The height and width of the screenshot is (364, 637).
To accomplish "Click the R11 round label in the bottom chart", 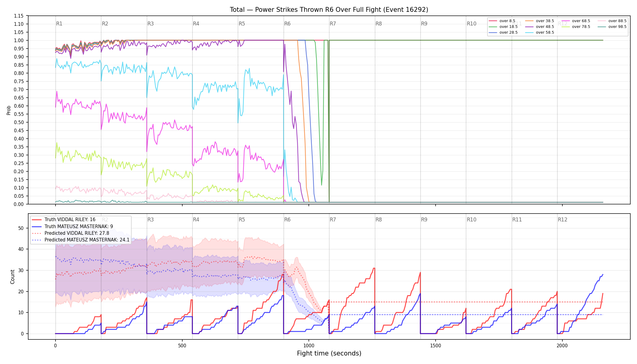I will tap(517, 220).
